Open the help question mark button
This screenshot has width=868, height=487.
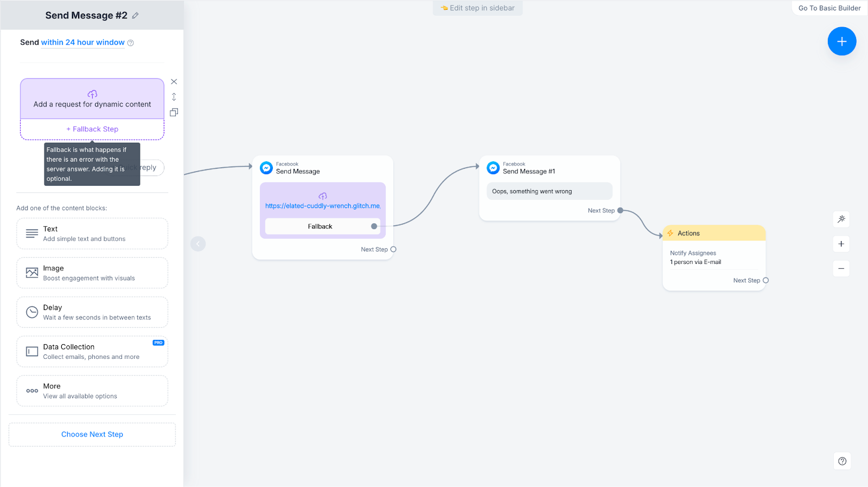tap(842, 461)
